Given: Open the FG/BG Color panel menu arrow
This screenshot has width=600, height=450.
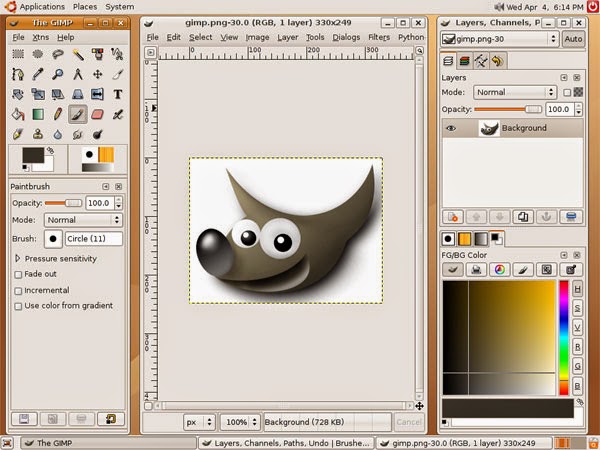Looking at the screenshot, I should (x=564, y=255).
